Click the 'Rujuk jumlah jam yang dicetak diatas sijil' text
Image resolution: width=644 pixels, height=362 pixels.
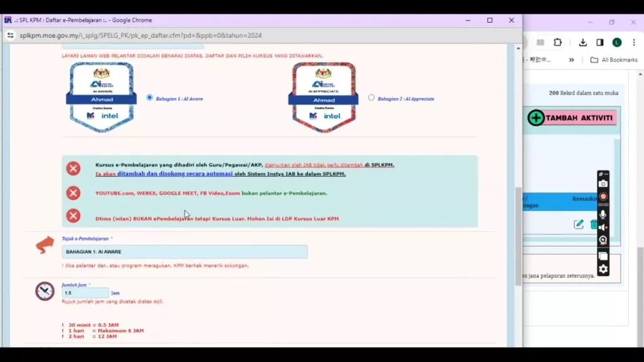112,301
